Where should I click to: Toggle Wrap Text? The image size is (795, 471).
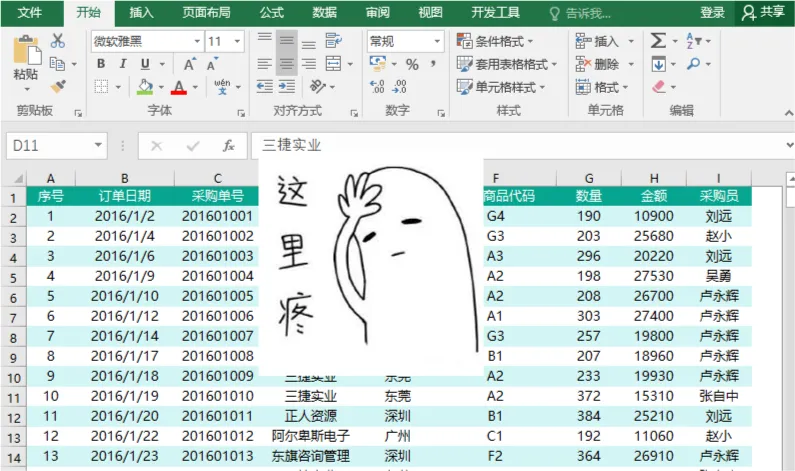[333, 40]
